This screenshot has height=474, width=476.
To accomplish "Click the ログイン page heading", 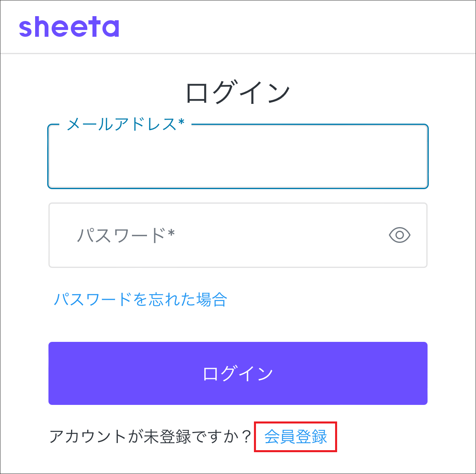I will point(237,91).
